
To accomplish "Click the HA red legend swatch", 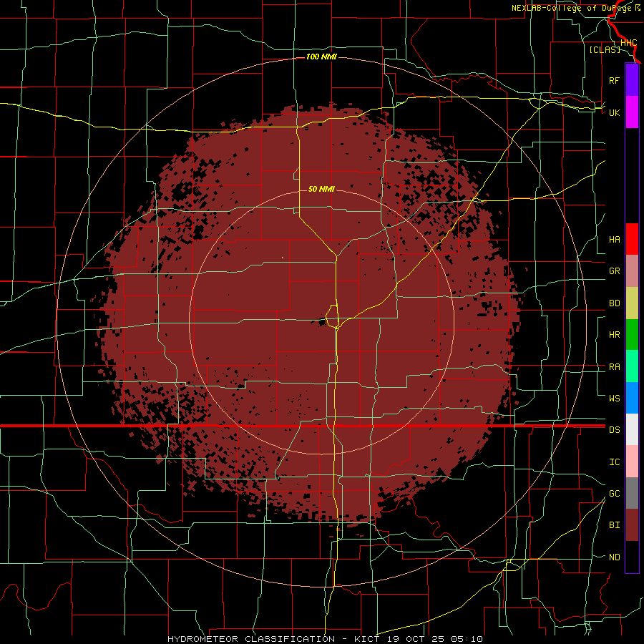I will click(632, 239).
